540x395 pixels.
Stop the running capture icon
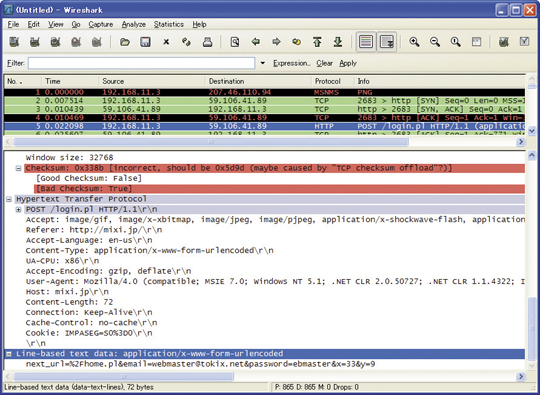click(76, 42)
